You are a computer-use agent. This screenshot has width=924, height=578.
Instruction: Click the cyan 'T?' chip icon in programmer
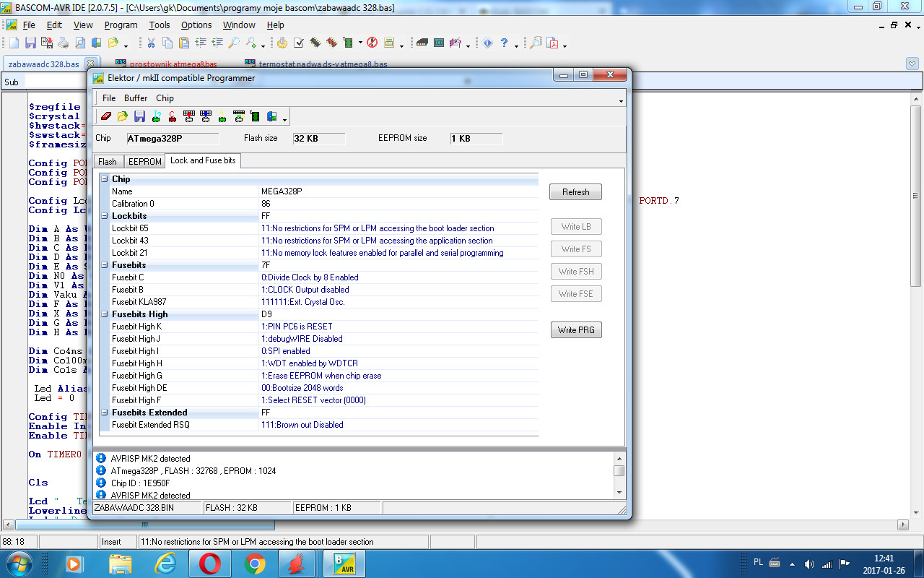[156, 116]
